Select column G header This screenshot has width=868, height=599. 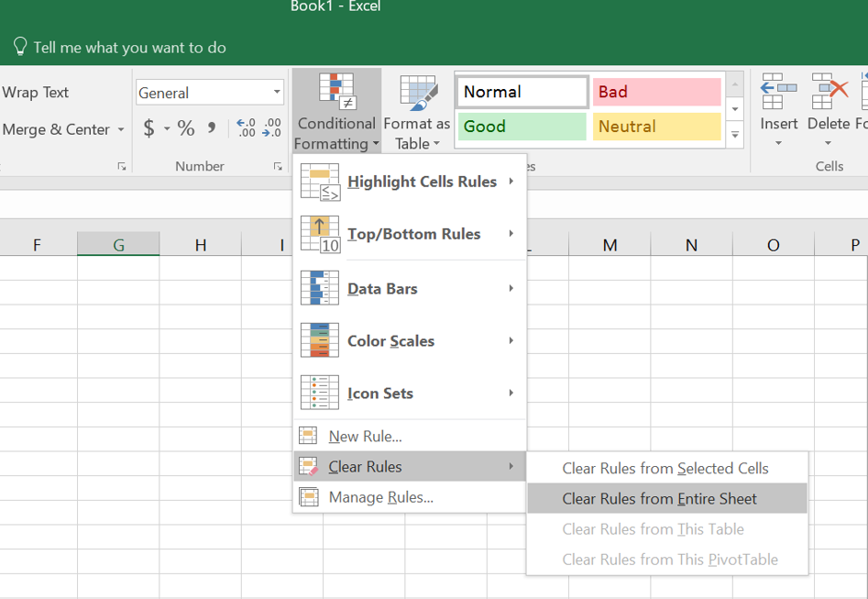[x=118, y=244]
